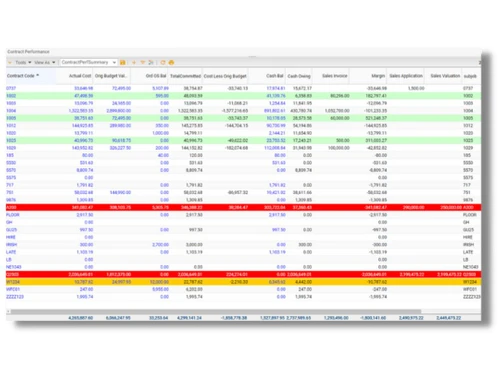Open contract code WFC01 link
This screenshot has width=500, height=375.
(13, 289)
